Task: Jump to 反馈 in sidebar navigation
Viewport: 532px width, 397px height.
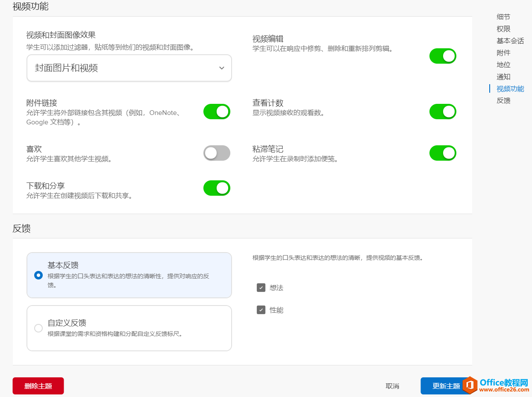Action: tap(503, 101)
